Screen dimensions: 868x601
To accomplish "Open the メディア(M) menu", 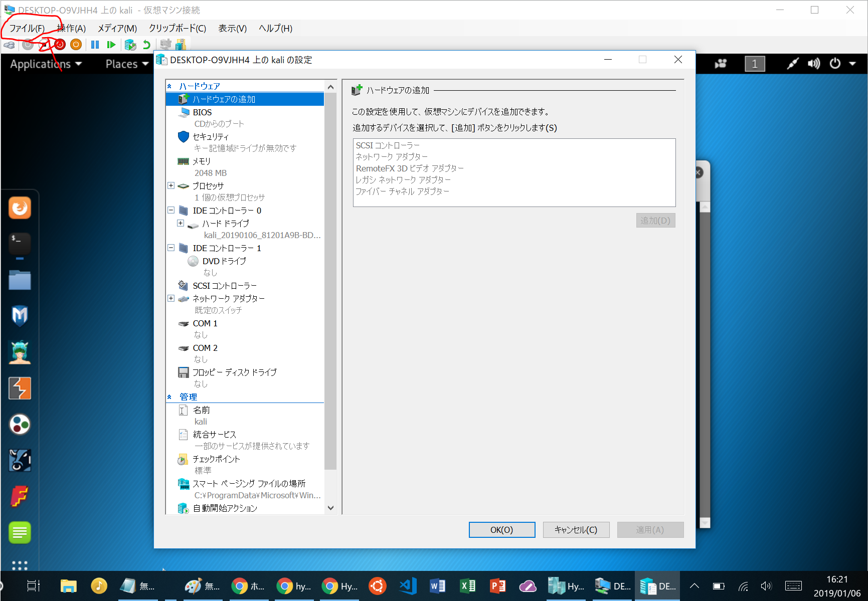I will pos(117,29).
